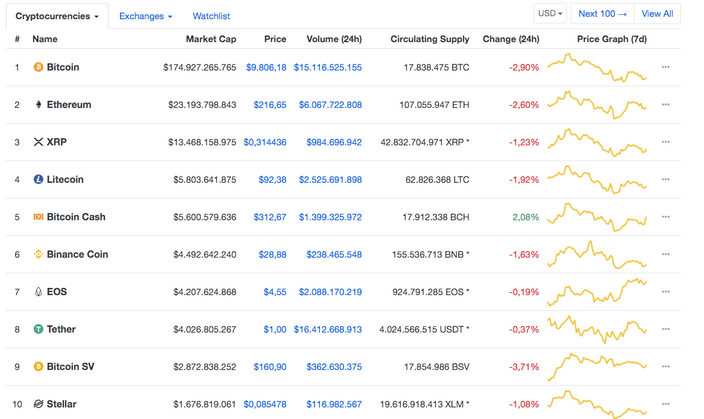Viewport: 704px width, 419px height.
Task: Sort by Change (24h) column header
Action: tap(510, 39)
